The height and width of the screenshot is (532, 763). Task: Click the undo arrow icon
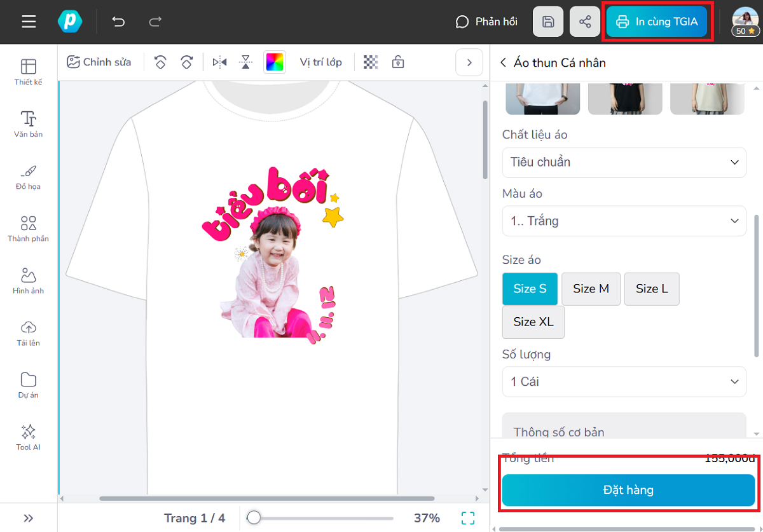coord(118,22)
